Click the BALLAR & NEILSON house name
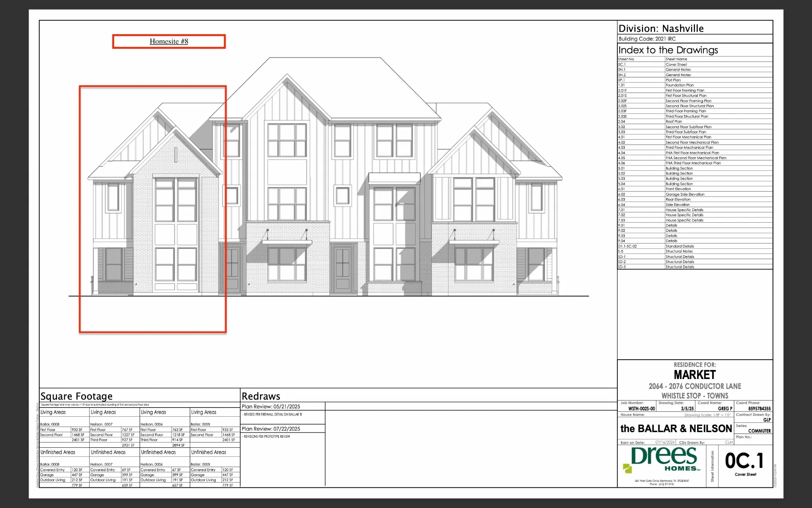Screen dimensions: 812x508 [676, 429]
